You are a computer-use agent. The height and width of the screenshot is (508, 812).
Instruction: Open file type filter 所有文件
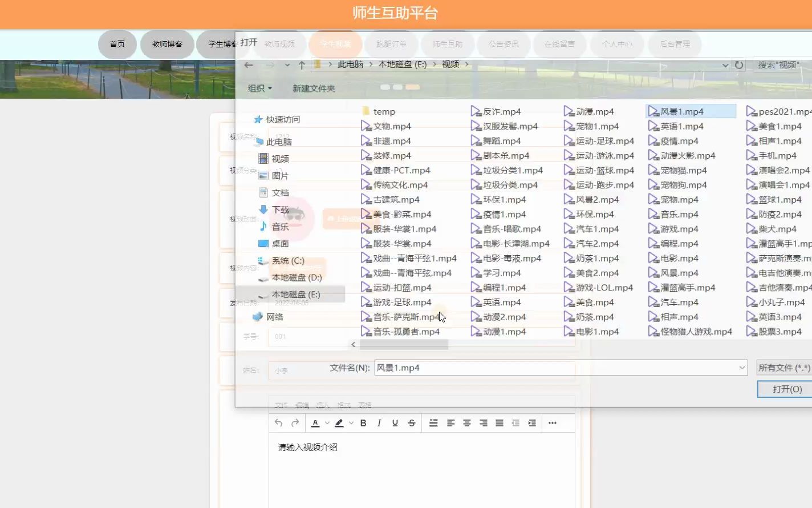[784, 368]
